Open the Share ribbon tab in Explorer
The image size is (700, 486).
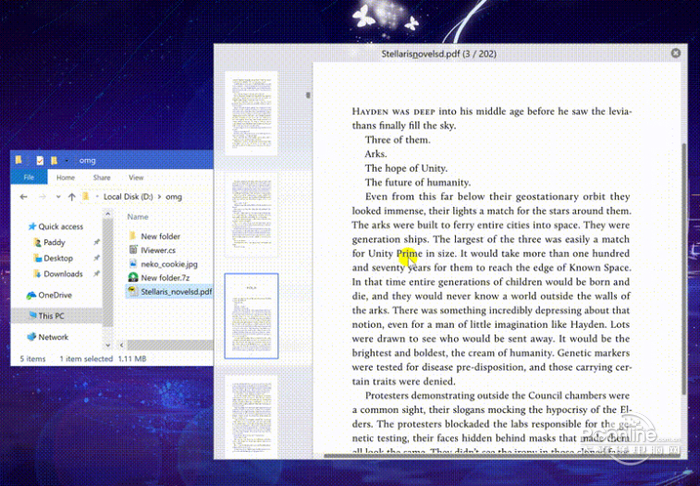point(102,177)
